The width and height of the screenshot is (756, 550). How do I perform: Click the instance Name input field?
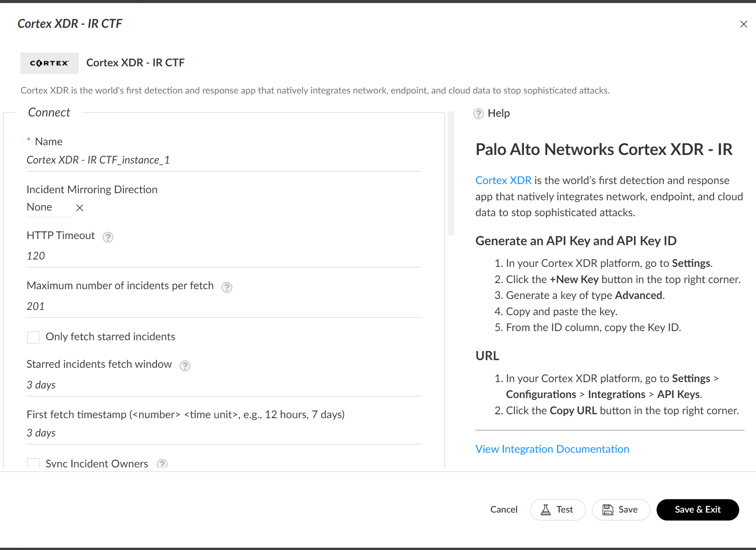(x=223, y=160)
